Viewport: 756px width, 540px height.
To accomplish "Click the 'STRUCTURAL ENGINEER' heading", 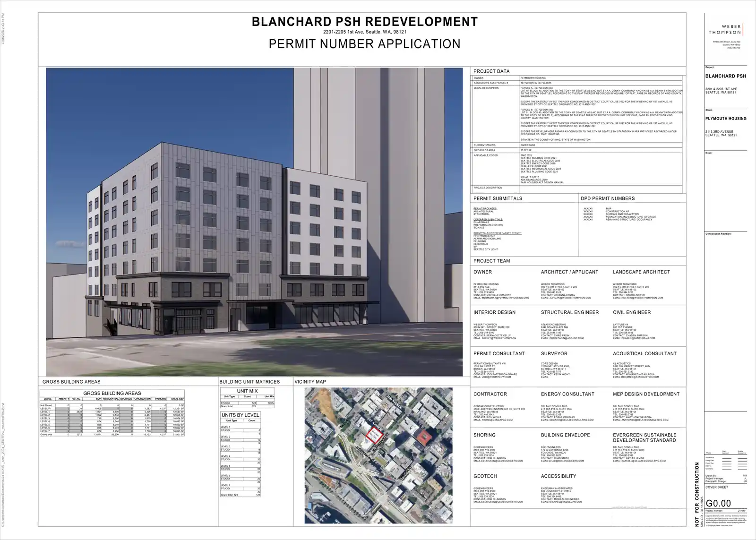I will (x=570, y=312).
